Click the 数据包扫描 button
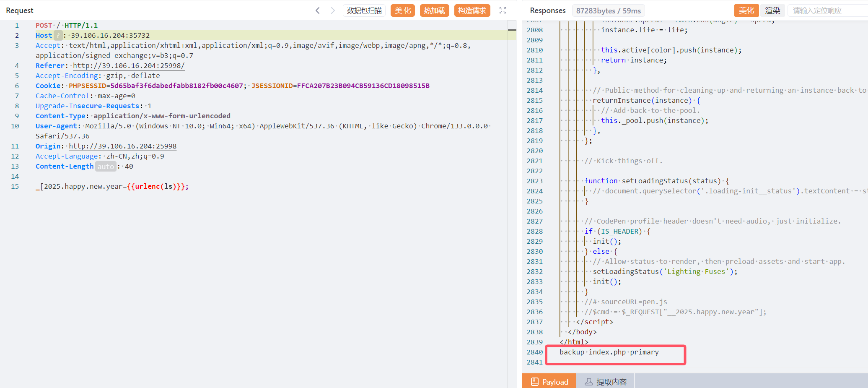This screenshot has height=388, width=868. click(x=364, y=10)
